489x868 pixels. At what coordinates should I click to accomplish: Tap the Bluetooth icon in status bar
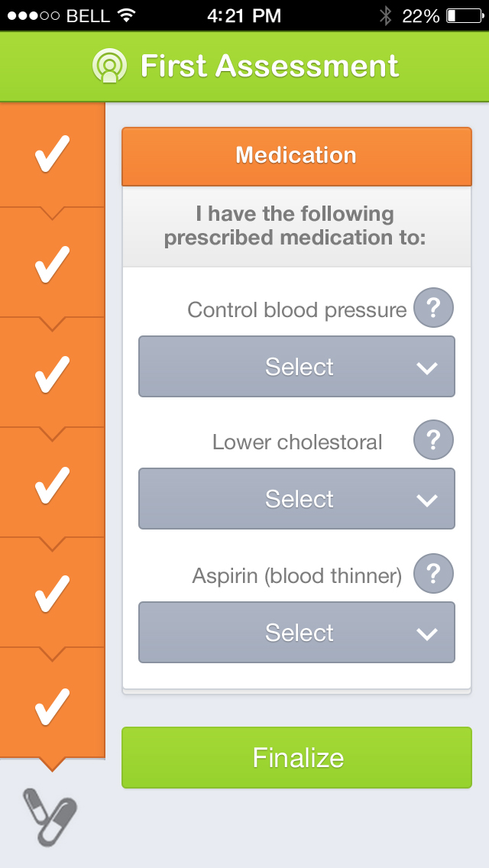(x=386, y=15)
